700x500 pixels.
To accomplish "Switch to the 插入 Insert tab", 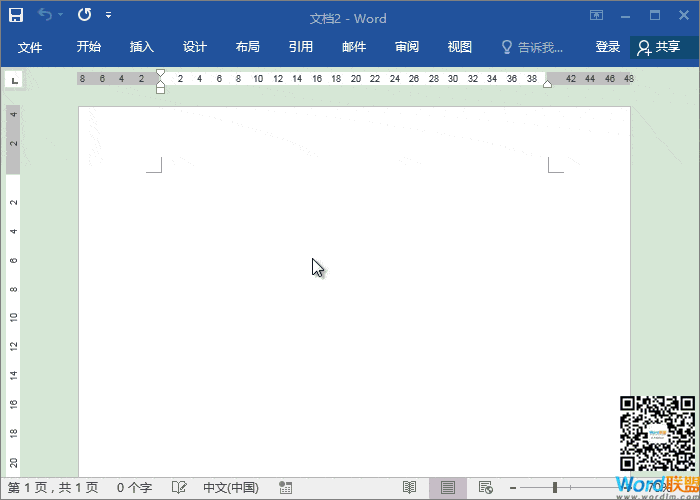I will [142, 46].
